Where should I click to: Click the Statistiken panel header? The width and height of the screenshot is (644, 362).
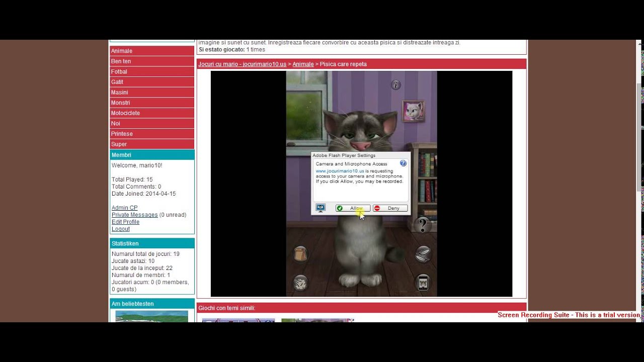(152, 243)
